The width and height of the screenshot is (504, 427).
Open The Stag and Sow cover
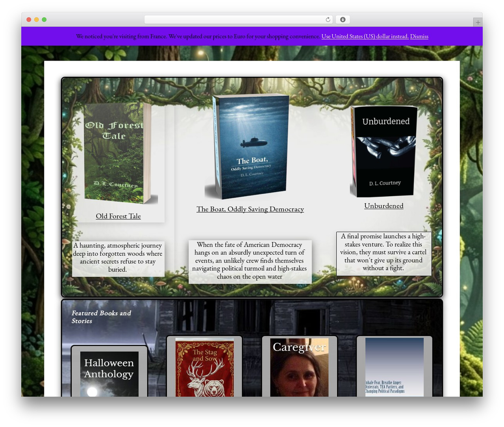tap(204, 367)
